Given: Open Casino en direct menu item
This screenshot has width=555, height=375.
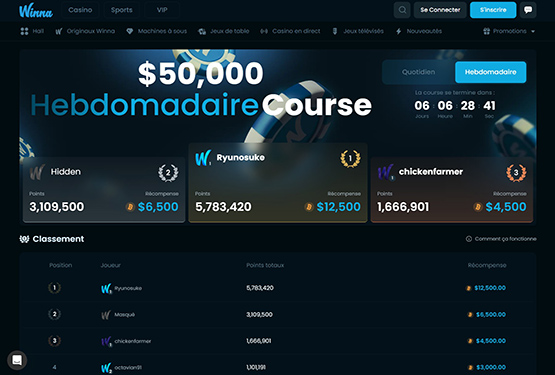Looking at the screenshot, I should click(x=290, y=31).
